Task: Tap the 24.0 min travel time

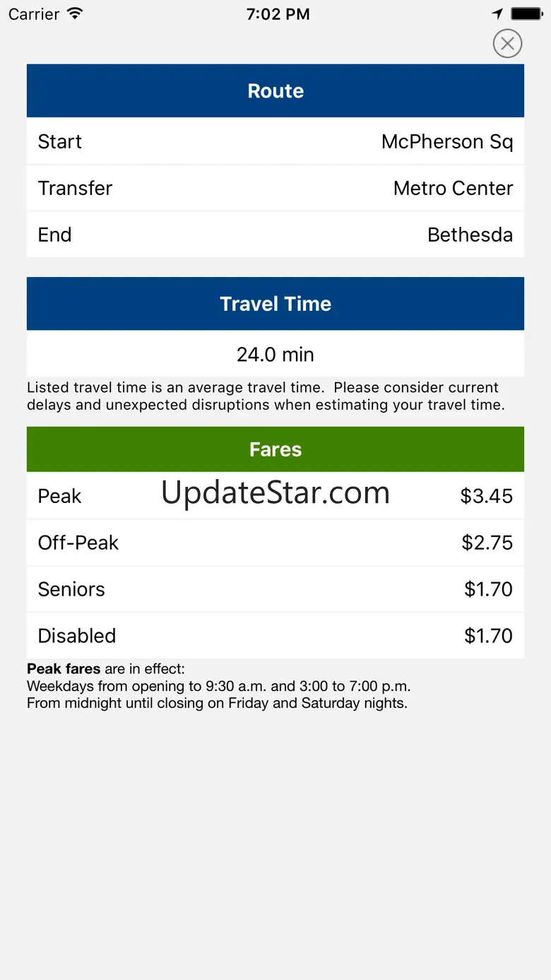Action: click(275, 354)
